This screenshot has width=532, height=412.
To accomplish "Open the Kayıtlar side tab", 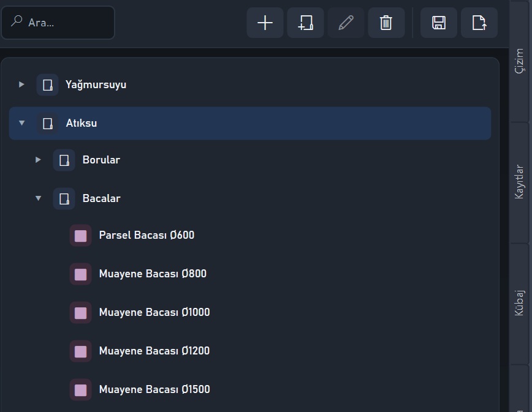I will 520,182.
